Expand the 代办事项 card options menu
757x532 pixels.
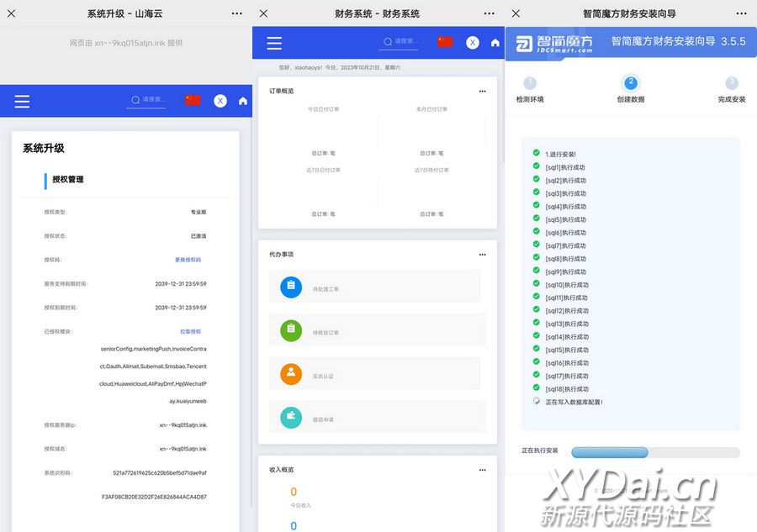click(482, 254)
